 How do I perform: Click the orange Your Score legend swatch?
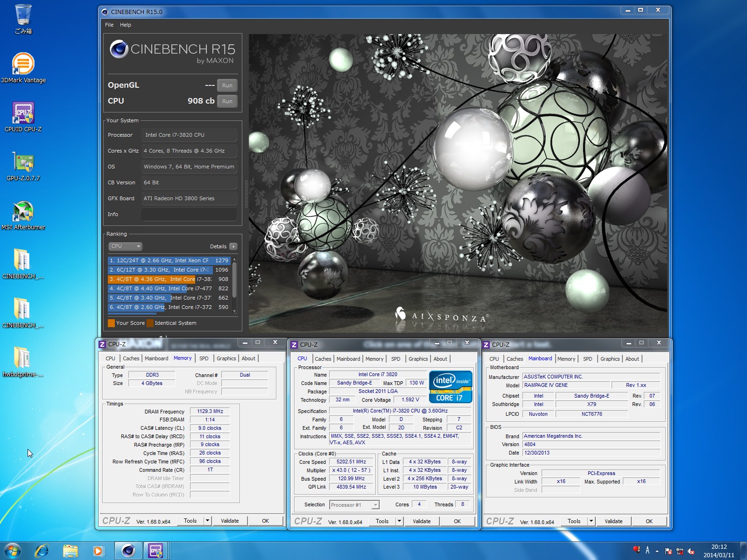(x=111, y=323)
